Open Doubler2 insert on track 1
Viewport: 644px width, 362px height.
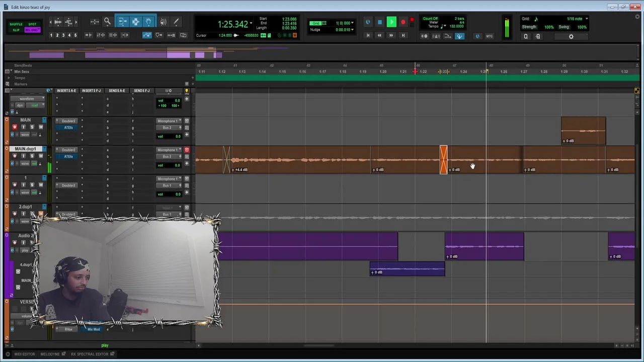pyautogui.click(x=68, y=186)
